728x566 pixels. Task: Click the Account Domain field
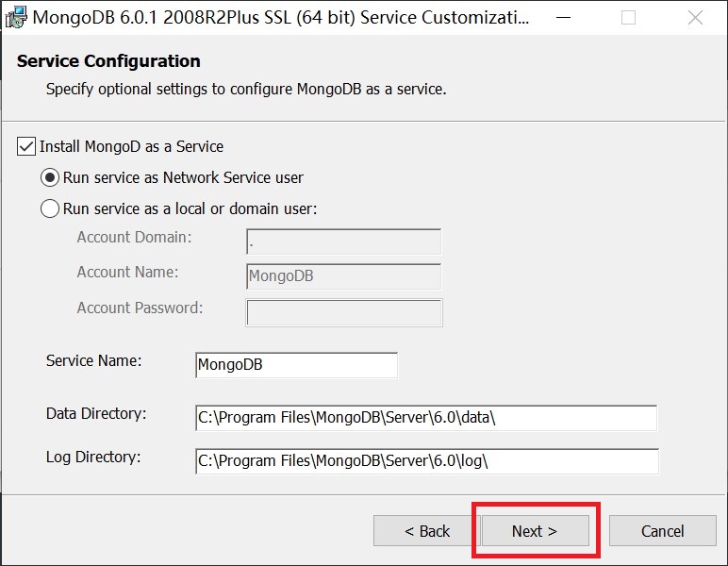(343, 241)
